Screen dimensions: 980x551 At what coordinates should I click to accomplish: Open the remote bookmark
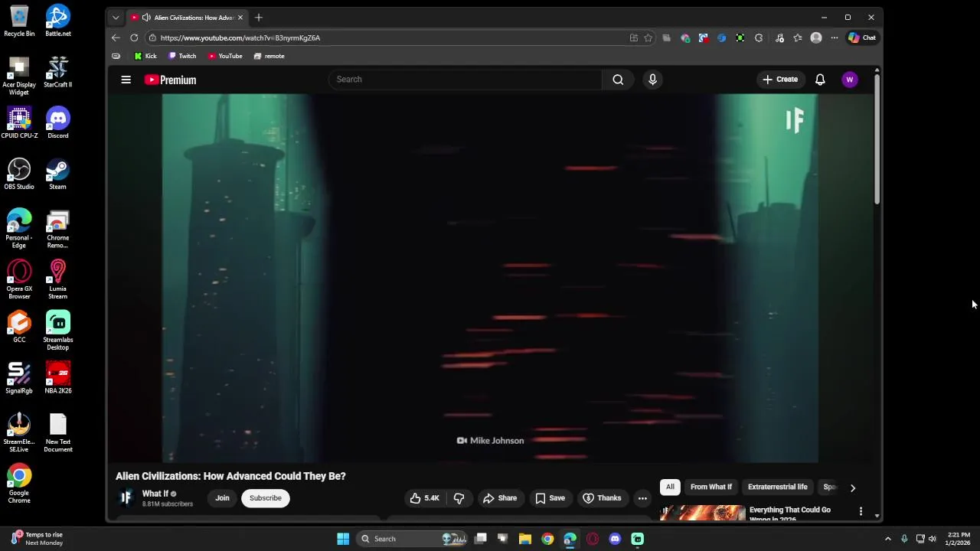[x=269, y=56]
